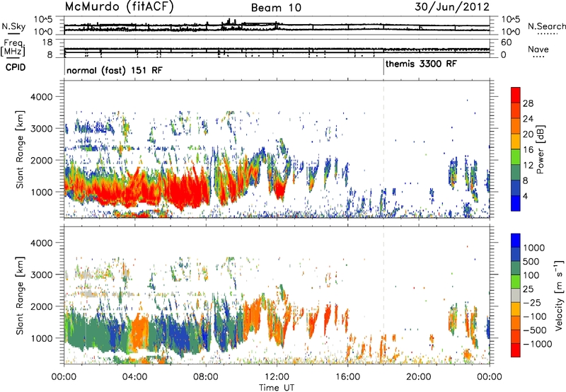The image size is (566, 392).
Task: Click the N.Sky legend label
Action: tap(13, 26)
